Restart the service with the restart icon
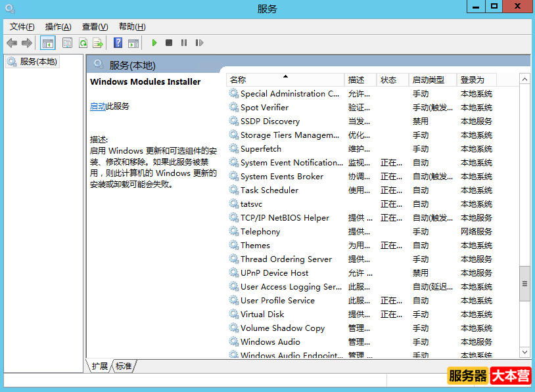 pos(199,43)
